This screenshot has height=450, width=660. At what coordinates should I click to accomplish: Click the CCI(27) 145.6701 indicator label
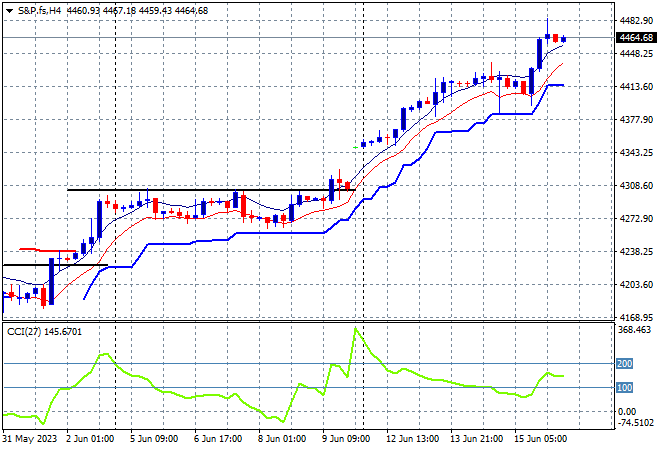[44, 332]
